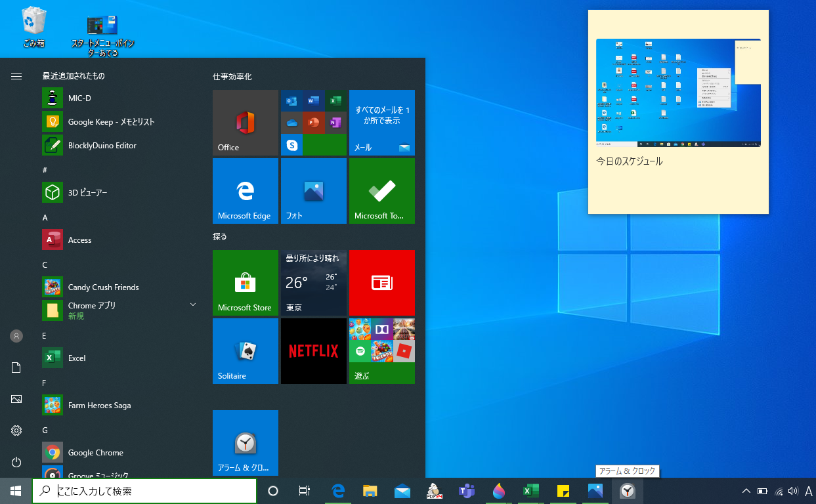Viewport: 816px width, 504px height.
Task: Open Excel from the taskbar
Action: (531, 491)
